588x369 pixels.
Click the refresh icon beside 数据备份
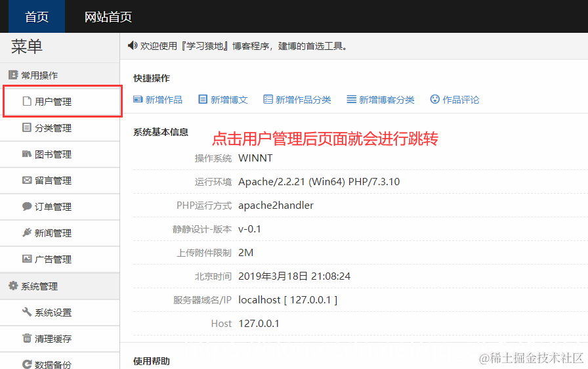[x=27, y=364]
